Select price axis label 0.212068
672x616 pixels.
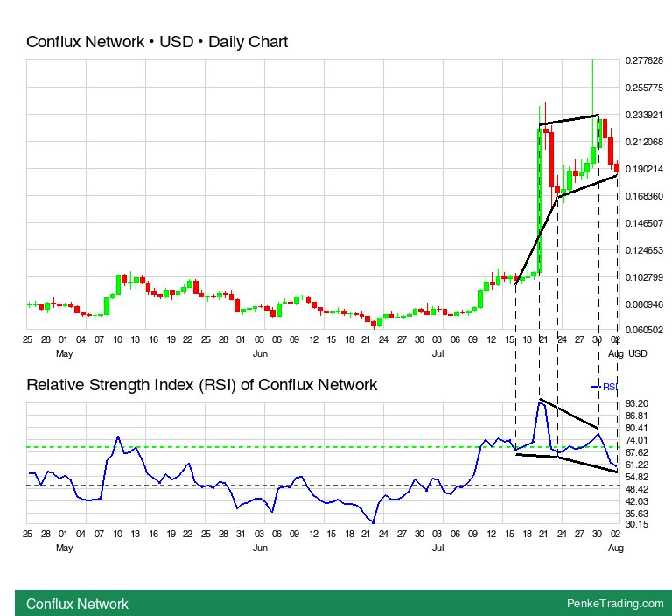tap(644, 142)
